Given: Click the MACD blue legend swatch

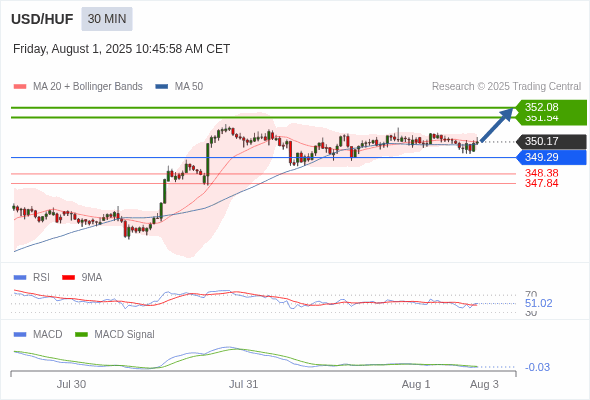Looking at the screenshot, I should (x=20, y=335).
